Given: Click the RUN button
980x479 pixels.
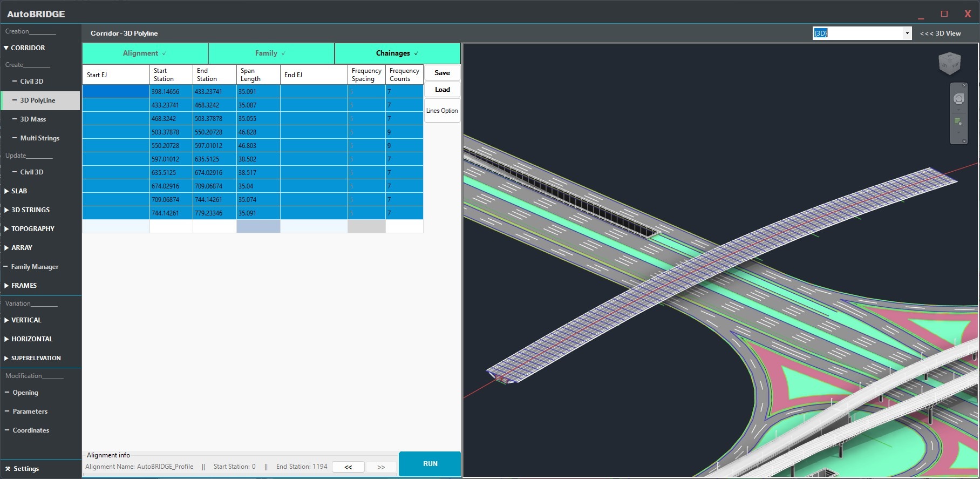Looking at the screenshot, I should [x=430, y=464].
